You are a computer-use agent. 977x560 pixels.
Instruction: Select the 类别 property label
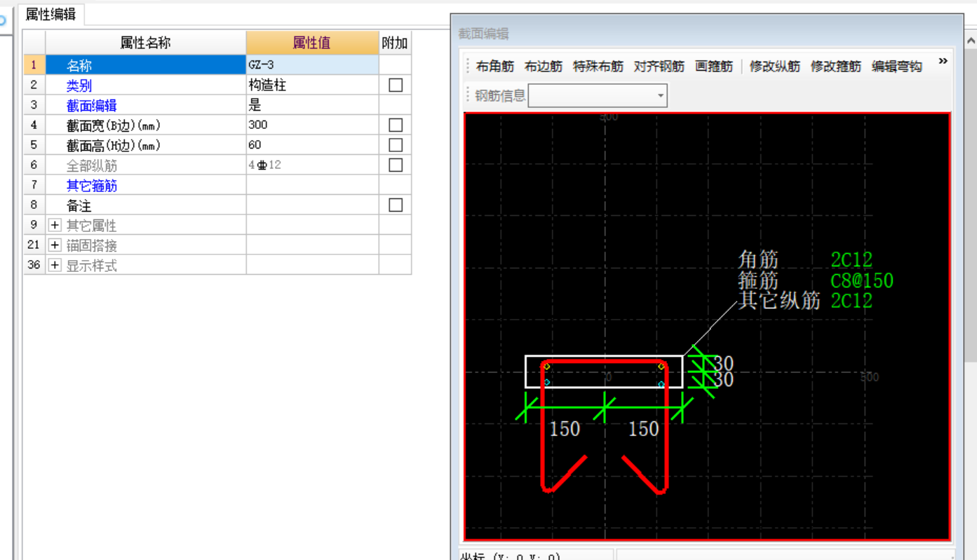coord(79,86)
